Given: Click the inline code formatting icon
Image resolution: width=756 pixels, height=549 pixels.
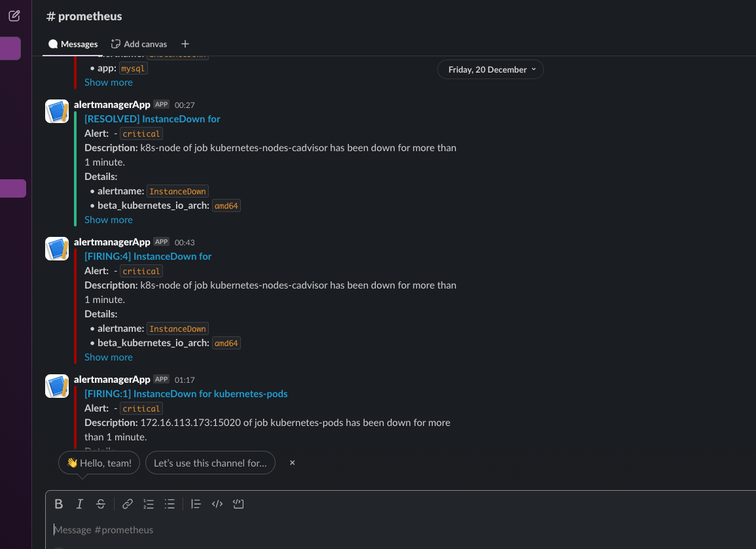Looking at the screenshot, I should pos(217,504).
